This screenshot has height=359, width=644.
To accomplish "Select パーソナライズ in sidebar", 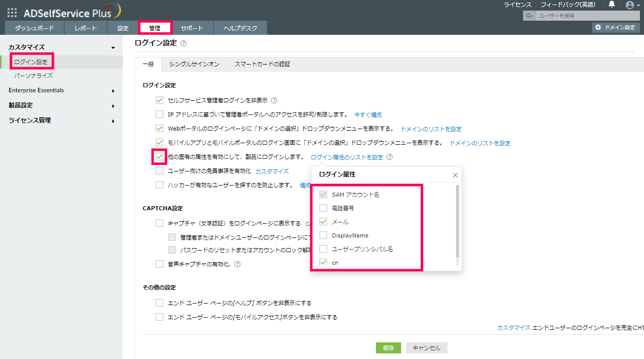I will click(33, 76).
